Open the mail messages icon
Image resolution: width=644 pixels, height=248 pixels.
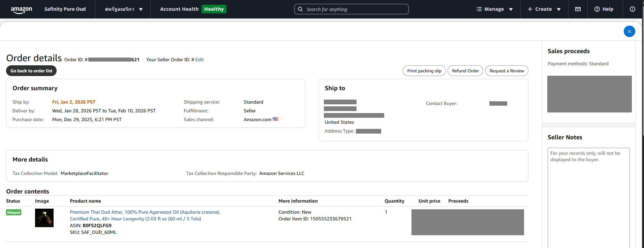point(578,9)
